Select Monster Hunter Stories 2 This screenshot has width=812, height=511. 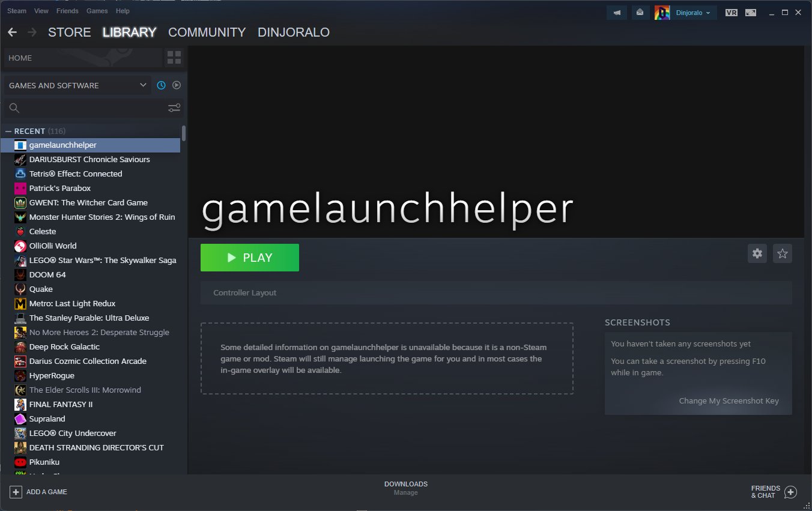(x=90, y=217)
